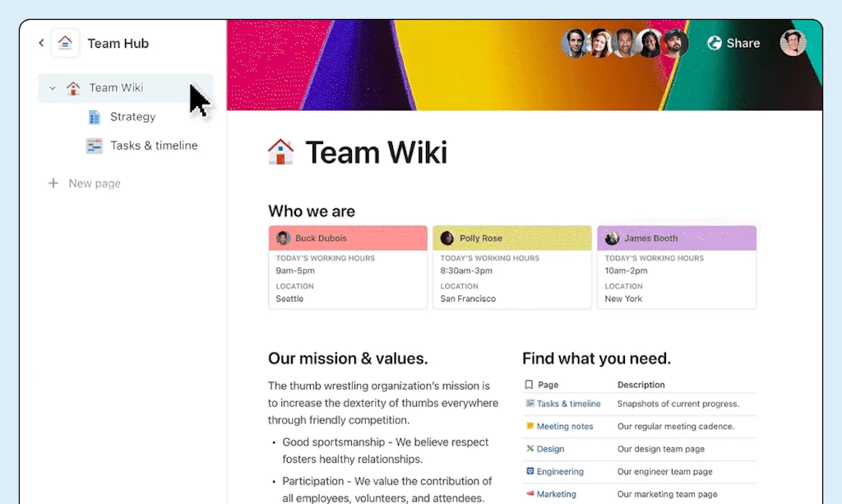This screenshot has height=504, width=842.
Task: Collapse the Team Wiki section in the sidebar
Action: 52,88
